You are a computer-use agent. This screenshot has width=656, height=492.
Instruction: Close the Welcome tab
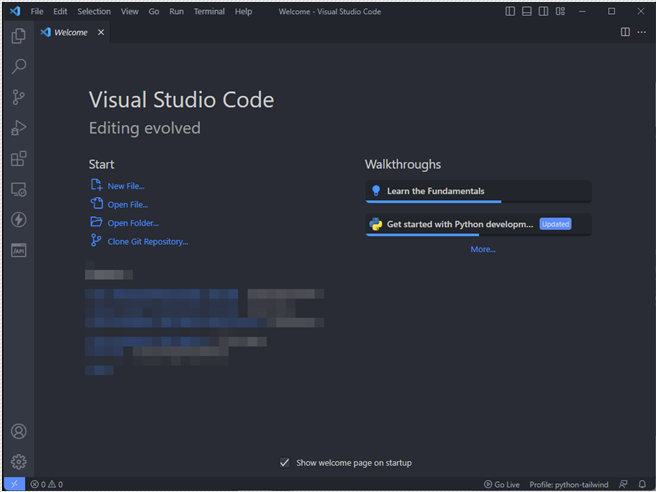click(x=101, y=32)
